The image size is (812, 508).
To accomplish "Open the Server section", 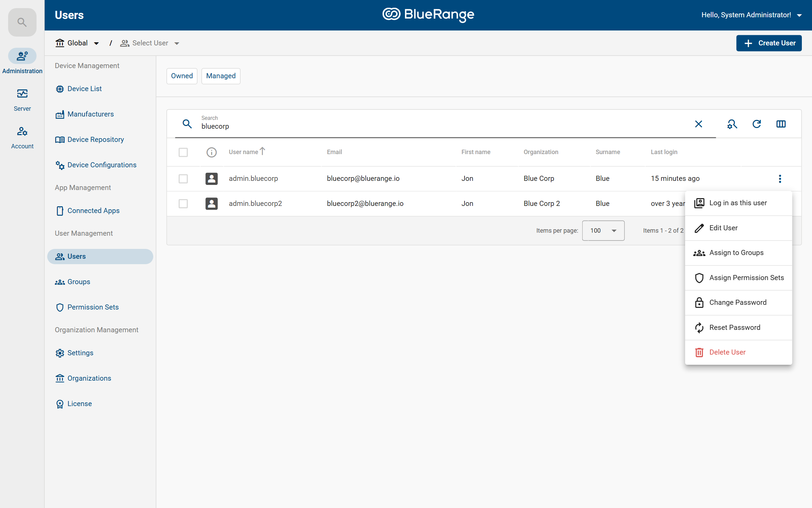I will [x=22, y=100].
